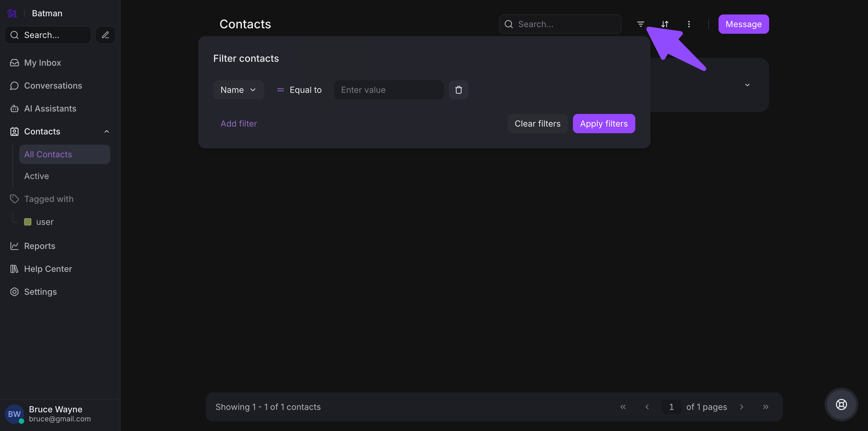Go to AI Assistants
This screenshot has width=868, height=431.
50,109
